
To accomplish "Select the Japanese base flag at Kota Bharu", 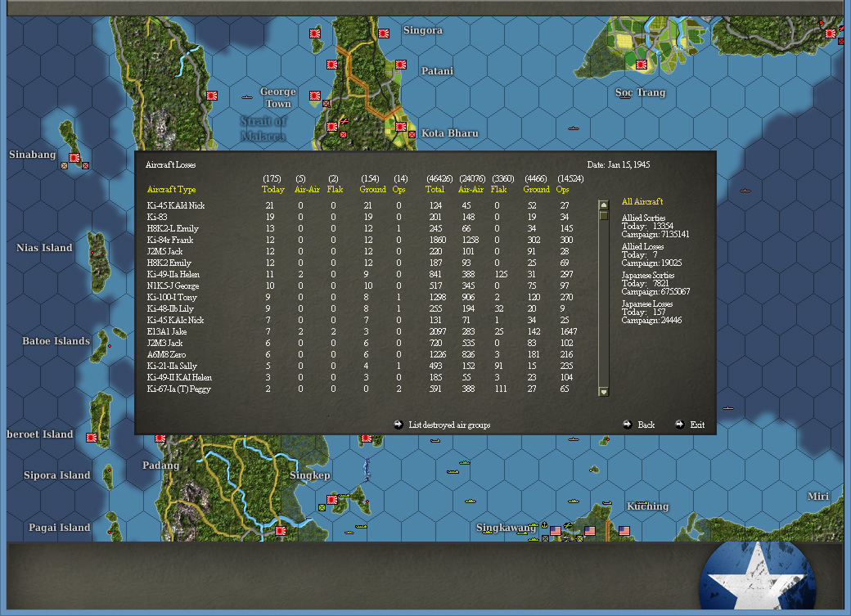I will click(x=401, y=127).
